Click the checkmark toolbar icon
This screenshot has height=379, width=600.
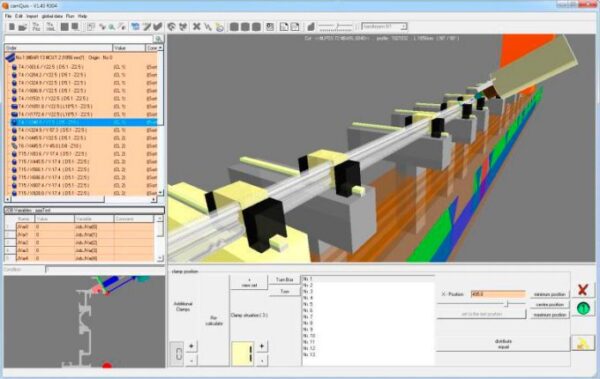(157, 26)
